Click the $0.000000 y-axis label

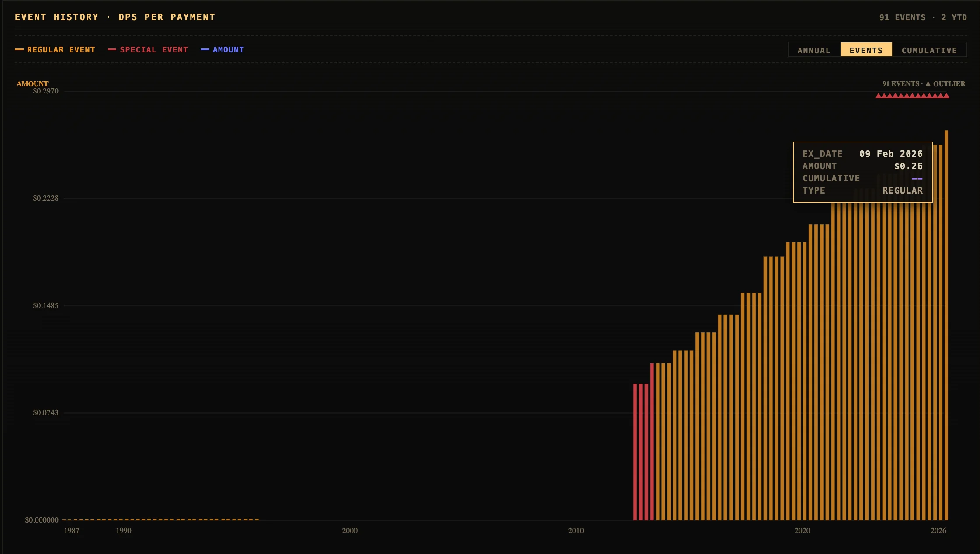coord(42,520)
